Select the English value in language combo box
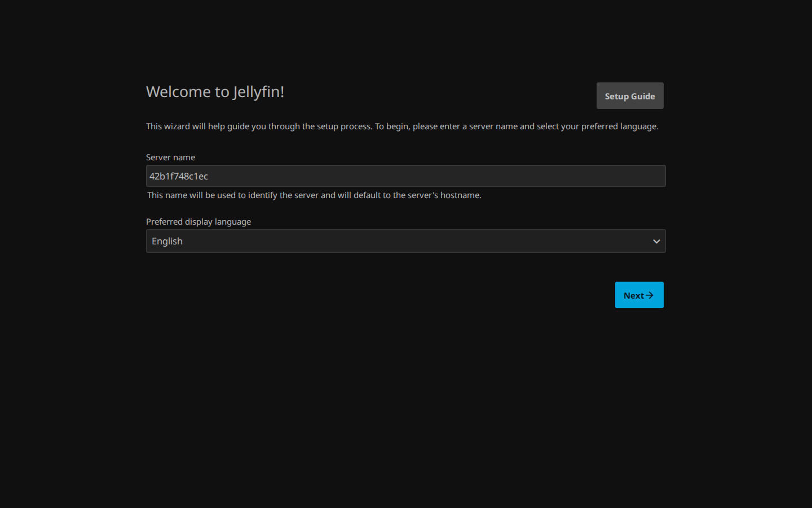The width and height of the screenshot is (812, 508). 167,241
